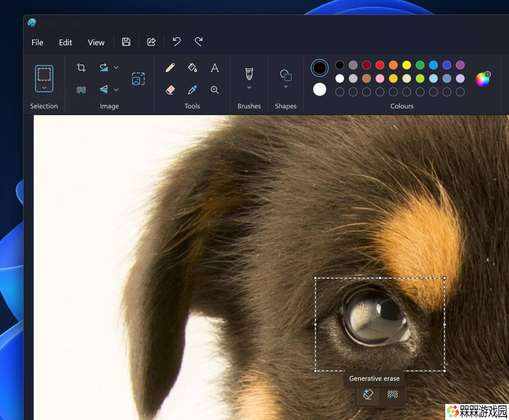Select the Pencil tool
Viewport: 509px width, 420px height.
(x=170, y=68)
